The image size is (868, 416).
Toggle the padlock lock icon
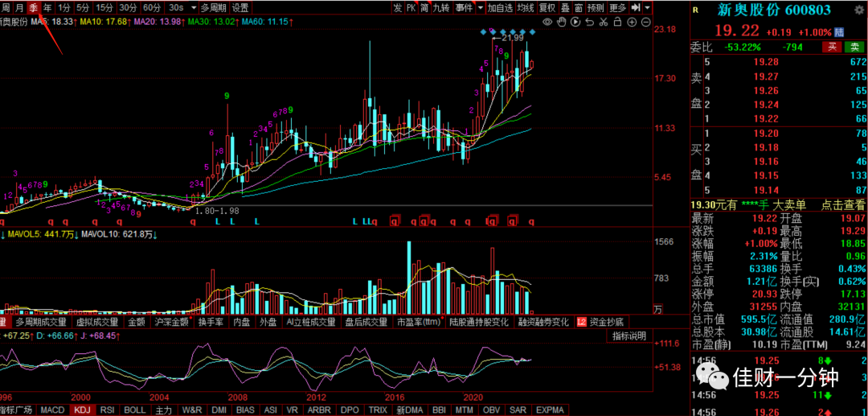pos(618,23)
